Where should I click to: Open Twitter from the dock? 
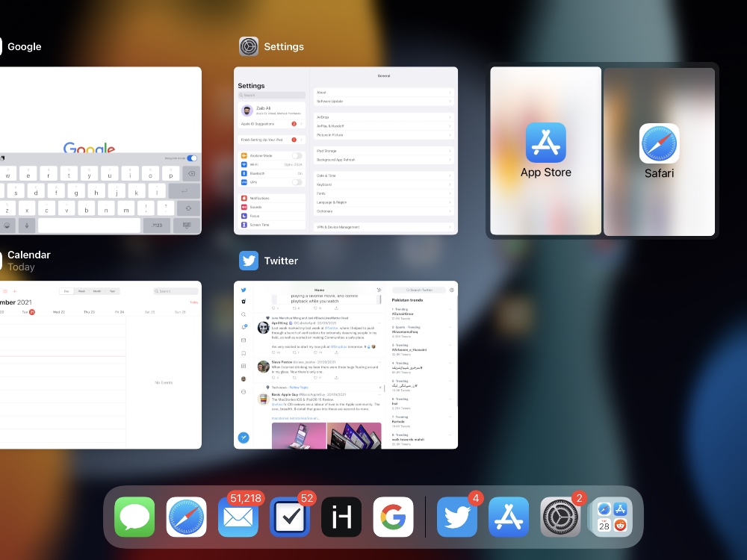pos(457,517)
